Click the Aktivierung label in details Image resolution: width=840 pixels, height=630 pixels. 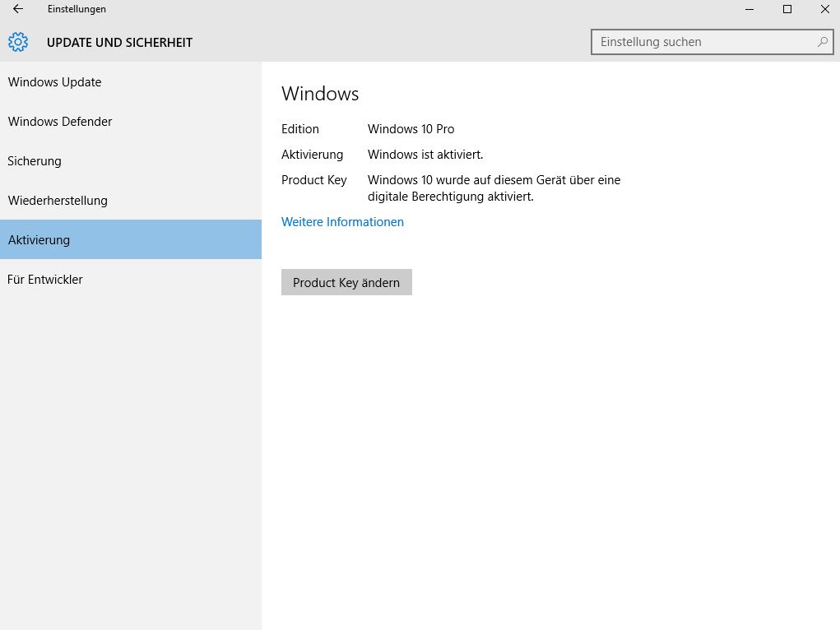pos(312,155)
